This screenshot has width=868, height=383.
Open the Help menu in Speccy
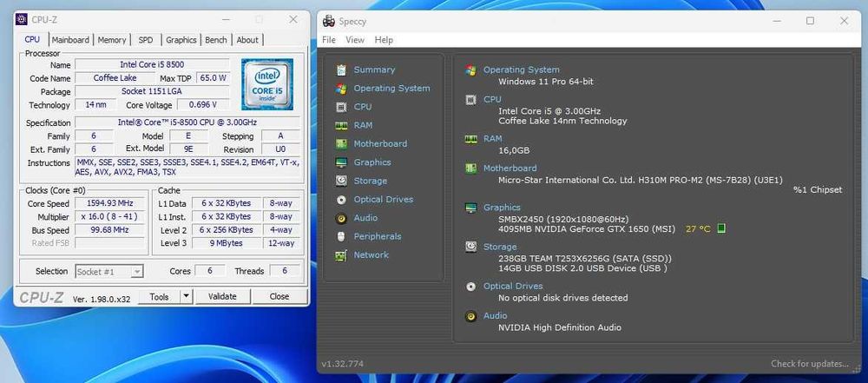pos(384,40)
